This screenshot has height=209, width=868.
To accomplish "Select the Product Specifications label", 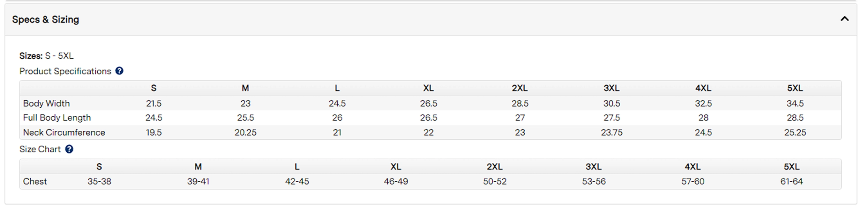I will coord(65,71).
